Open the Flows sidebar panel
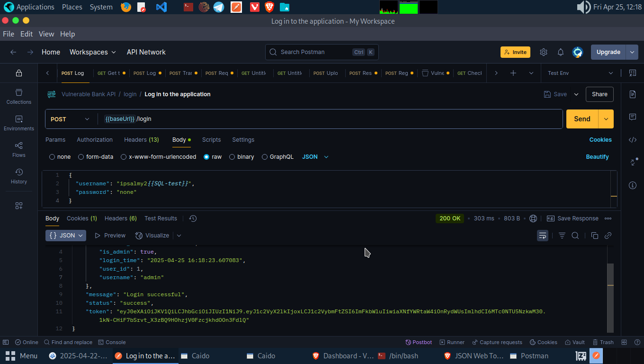 19,149
